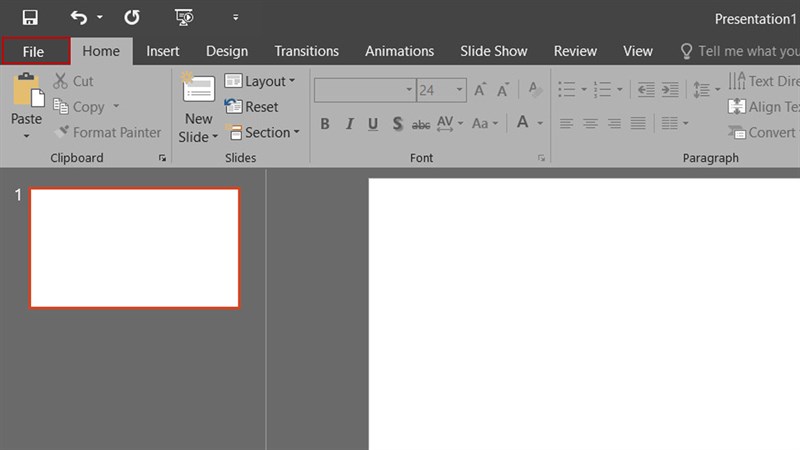Image resolution: width=800 pixels, height=450 pixels.
Task: Select slide 1 thumbnail in the panel
Action: coord(134,247)
